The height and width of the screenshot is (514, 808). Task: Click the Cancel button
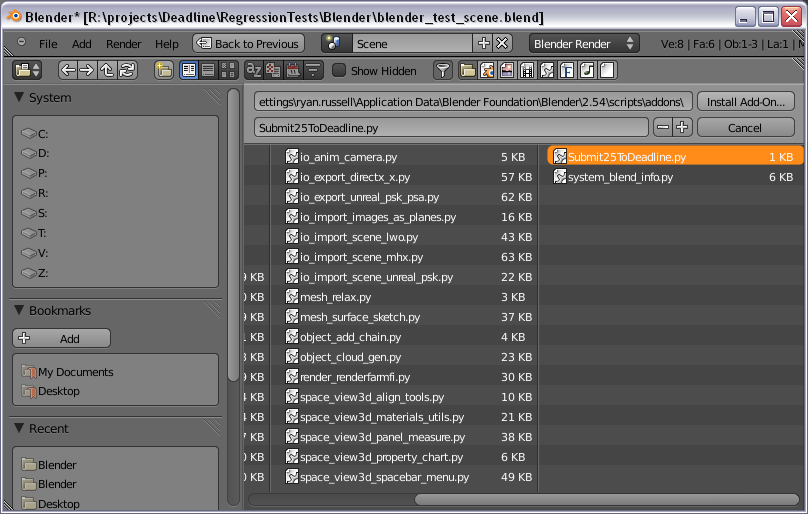tap(746, 127)
